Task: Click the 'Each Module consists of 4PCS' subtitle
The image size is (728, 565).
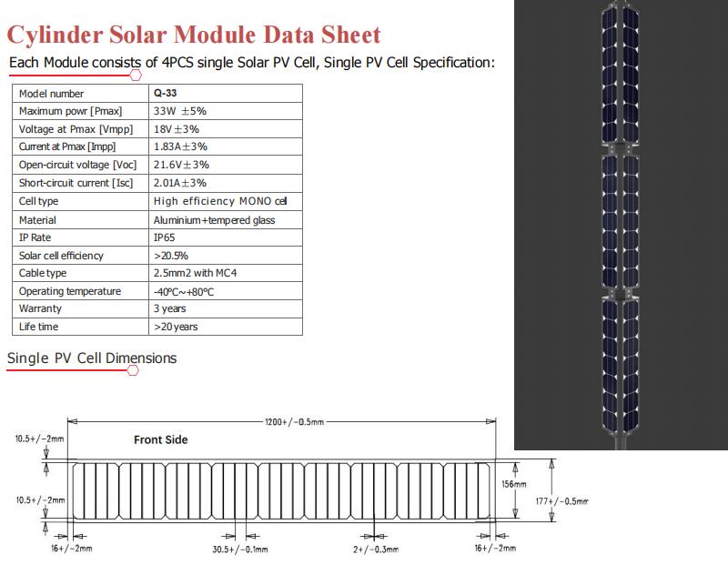Action: (252, 63)
